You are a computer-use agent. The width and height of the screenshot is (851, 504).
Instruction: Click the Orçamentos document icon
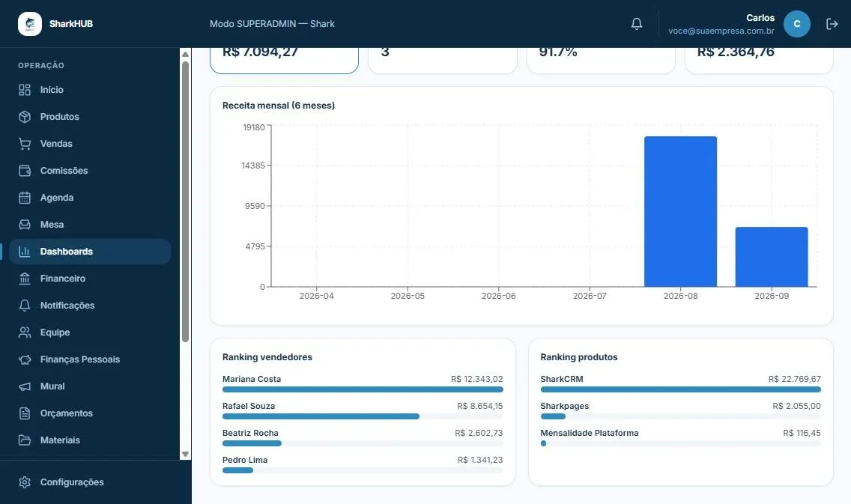coord(25,413)
